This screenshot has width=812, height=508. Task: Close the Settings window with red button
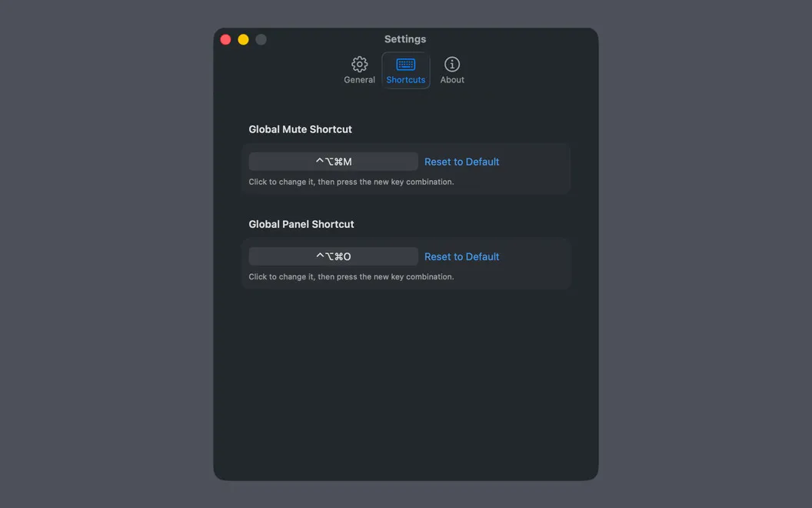click(225, 39)
